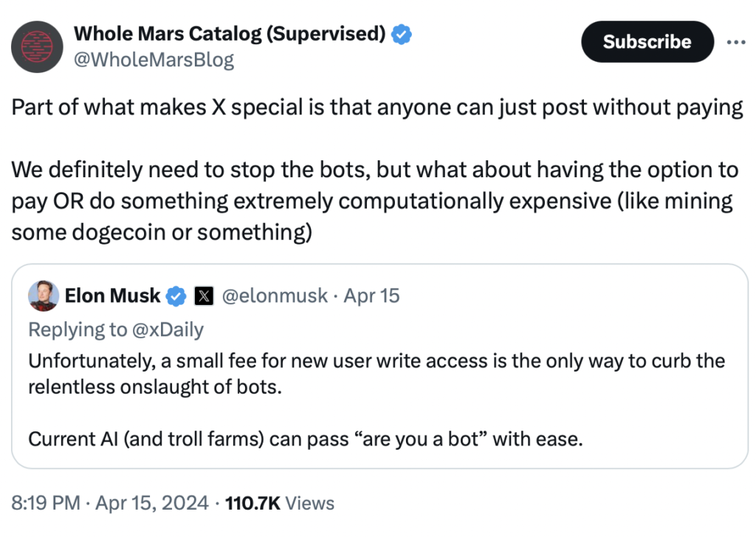This screenshot has width=756, height=537.
Task: Open the Whole Mars Catalog (Supervised) display name
Action: coord(230,33)
